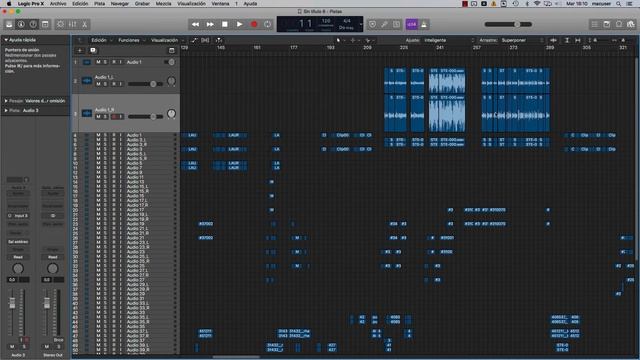Screen dimensions: 640x360
Task: Open the Editors scissors icon
Action: (x=84, y=24)
